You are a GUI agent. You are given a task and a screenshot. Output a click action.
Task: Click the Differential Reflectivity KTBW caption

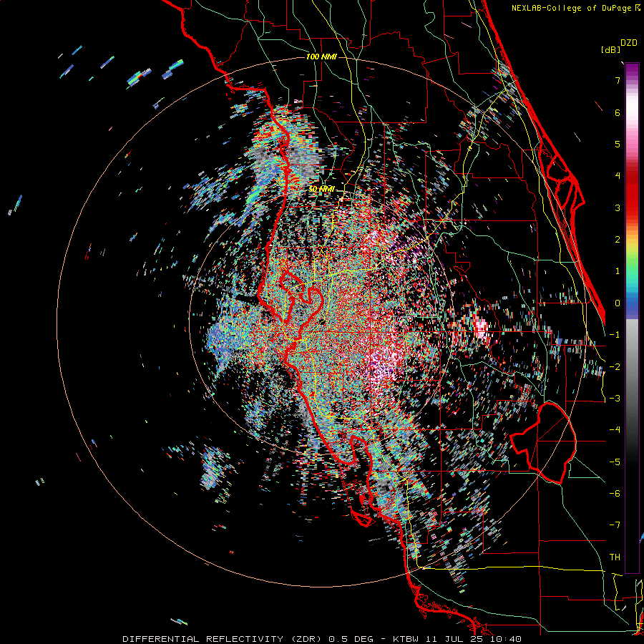pos(322,639)
